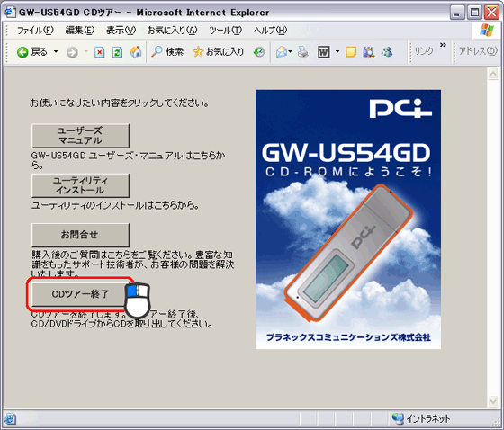
Task: Click the リンク (Links) toolbar label
Action: [424, 51]
